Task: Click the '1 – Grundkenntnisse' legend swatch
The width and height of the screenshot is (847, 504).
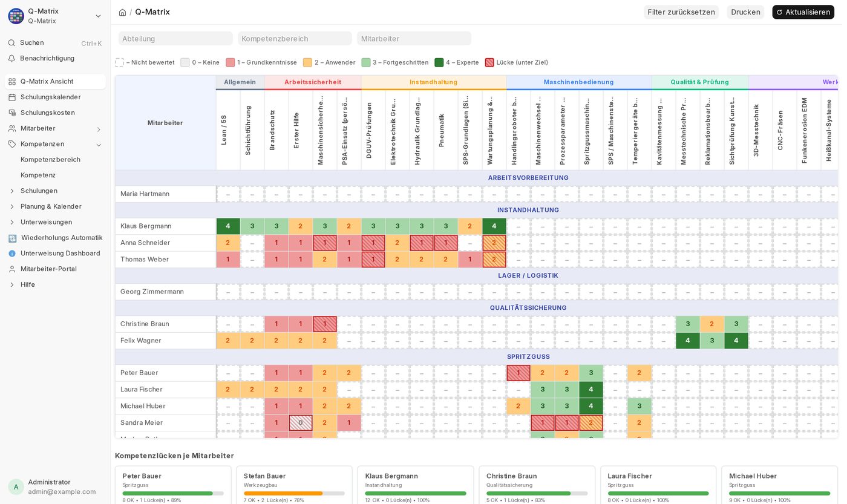Action: (x=231, y=62)
